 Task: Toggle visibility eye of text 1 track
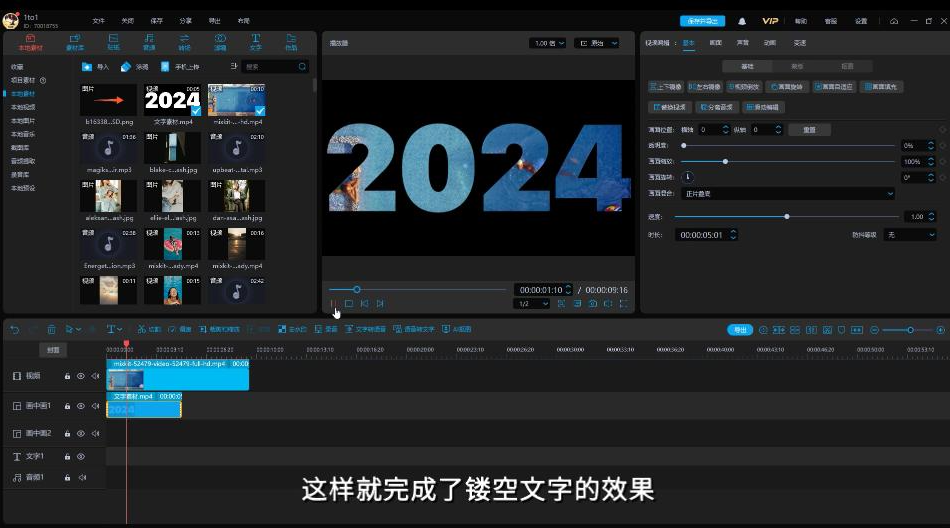[x=81, y=456]
